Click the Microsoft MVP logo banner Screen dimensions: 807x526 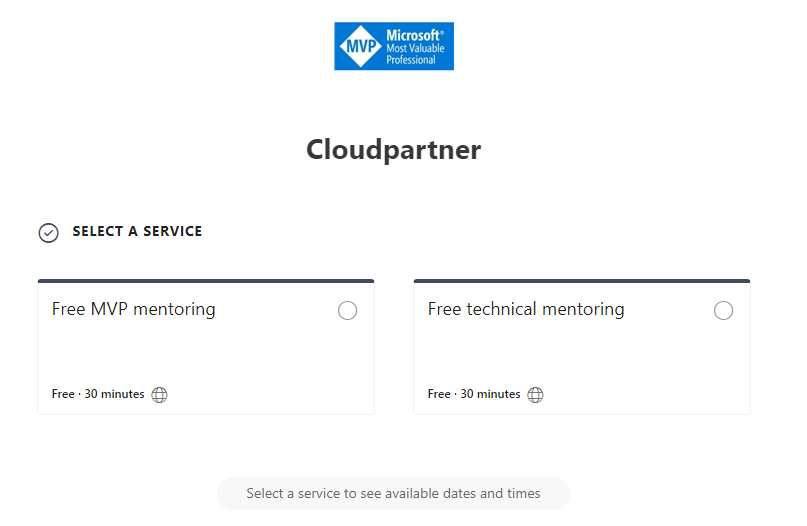(x=394, y=46)
